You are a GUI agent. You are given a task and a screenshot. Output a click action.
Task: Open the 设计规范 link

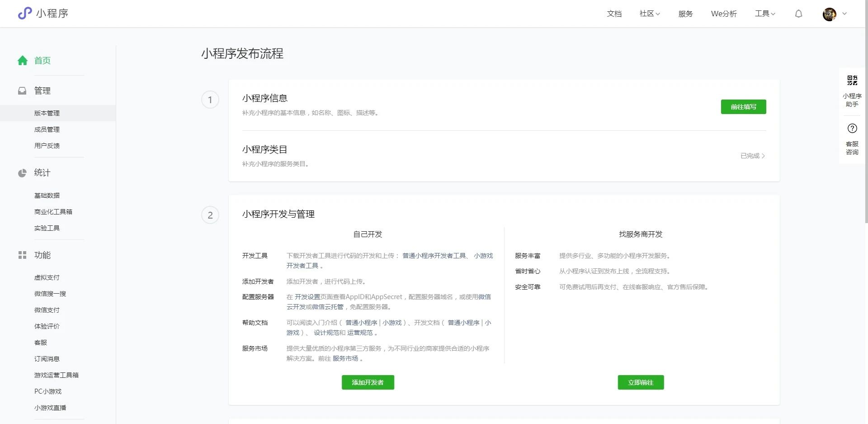(326, 333)
